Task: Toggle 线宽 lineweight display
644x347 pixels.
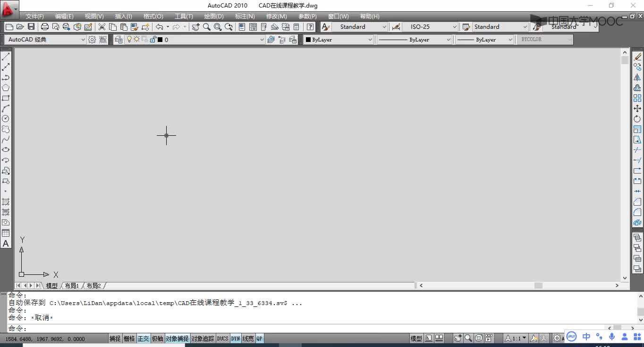Action: pos(248,339)
